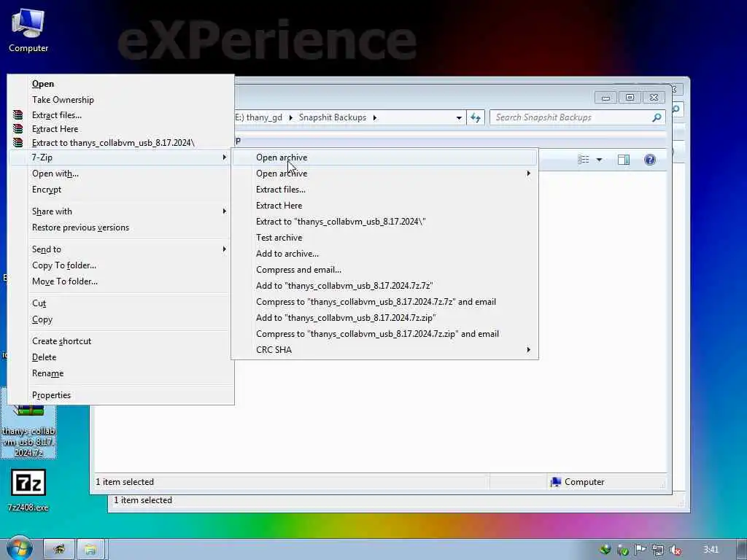Viewport: 747px width, 560px height.
Task: Open the file explorer taskbar button
Action: point(90,550)
